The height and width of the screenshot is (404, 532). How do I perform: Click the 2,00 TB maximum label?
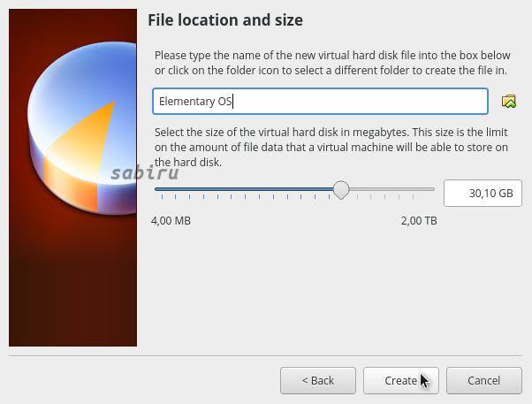click(x=419, y=221)
